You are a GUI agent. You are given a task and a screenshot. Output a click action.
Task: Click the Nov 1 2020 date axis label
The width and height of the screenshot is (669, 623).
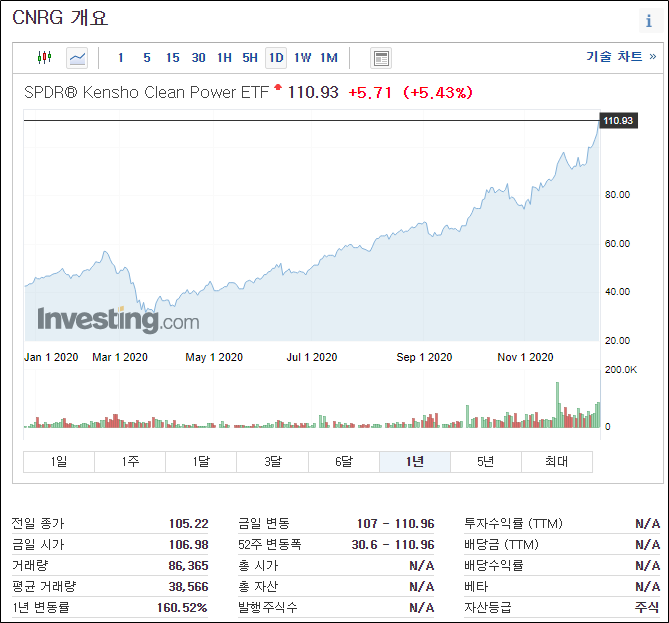pyautogui.click(x=525, y=357)
